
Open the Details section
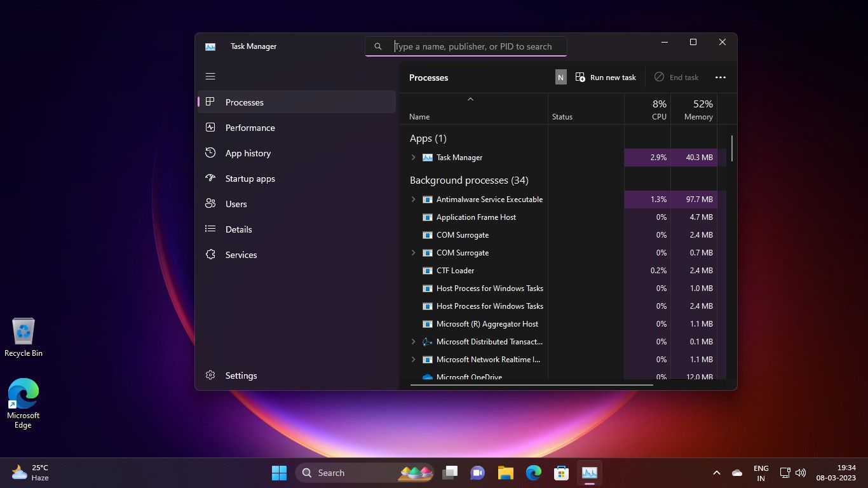238,229
